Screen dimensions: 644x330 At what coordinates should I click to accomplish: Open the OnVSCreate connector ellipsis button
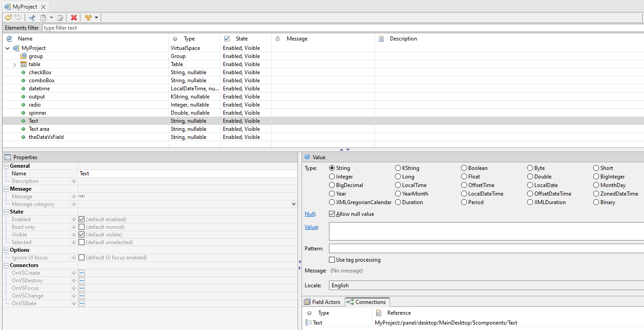tap(82, 273)
